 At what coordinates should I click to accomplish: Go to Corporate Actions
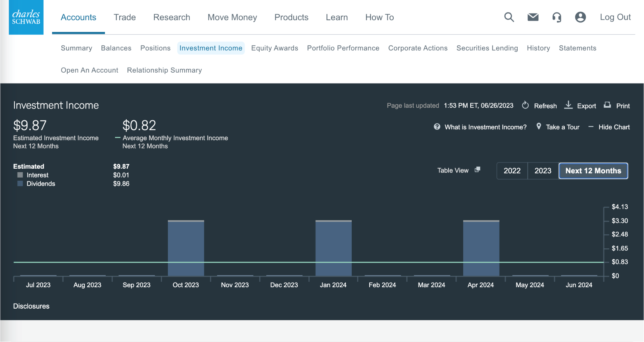[418, 48]
